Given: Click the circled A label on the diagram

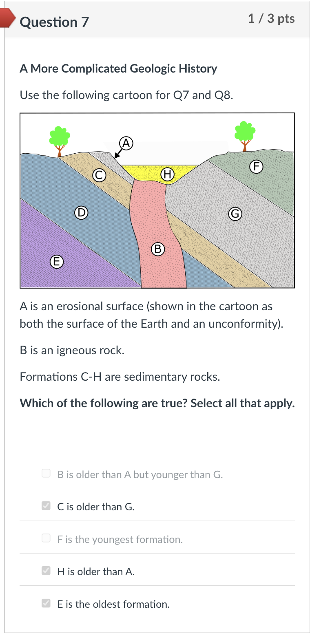Looking at the screenshot, I should click(126, 143).
